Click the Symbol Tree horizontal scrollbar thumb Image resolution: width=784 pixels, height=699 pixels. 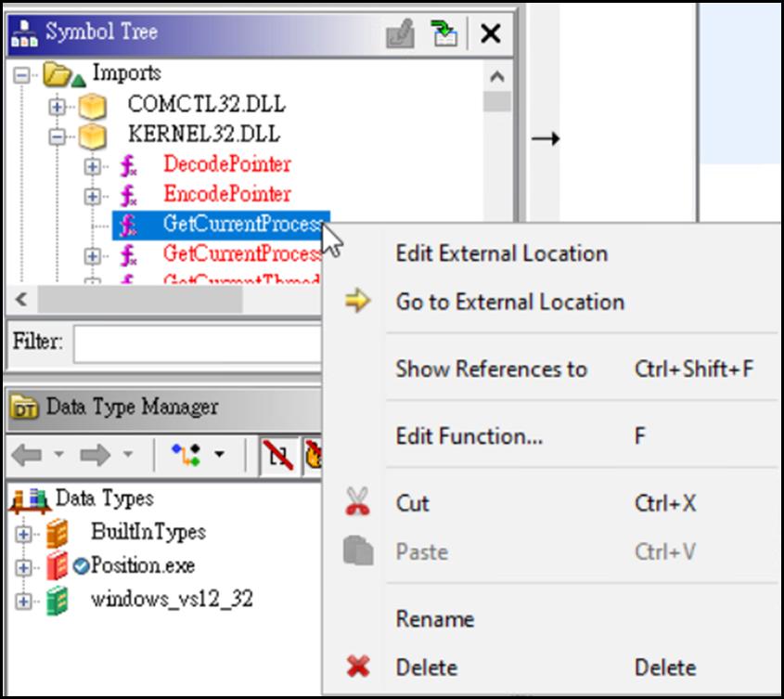(x=140, y=299)
